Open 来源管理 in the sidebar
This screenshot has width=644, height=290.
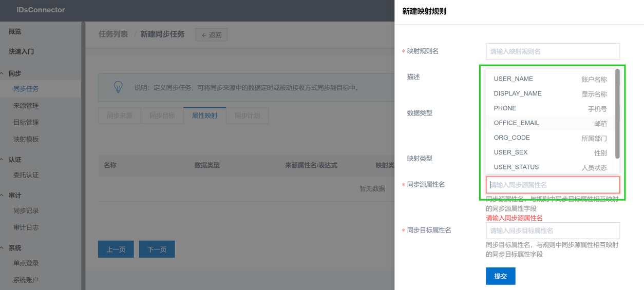point(26,106)
